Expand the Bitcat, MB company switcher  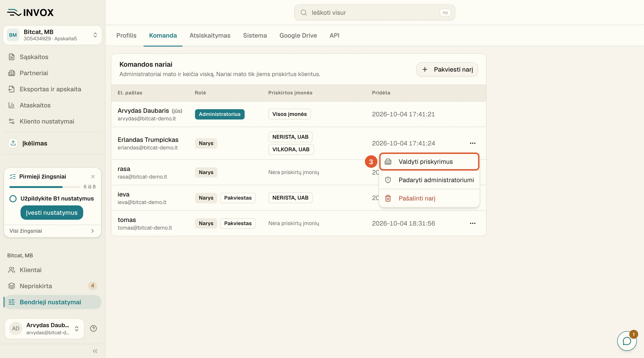[x=53, y=35]
